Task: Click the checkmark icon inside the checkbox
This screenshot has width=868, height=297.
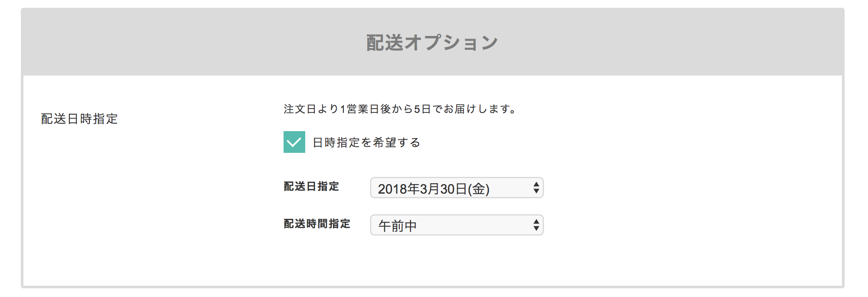Action: [x=294, y=141]
